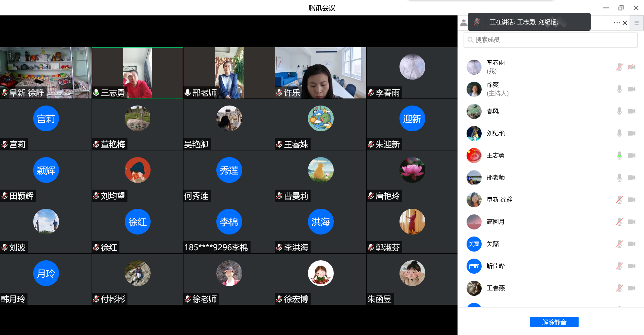Toggle 李春雨 microphone in member list
Image resolution: width=644 pixels, height=335 pixels.
click(619, 67)
